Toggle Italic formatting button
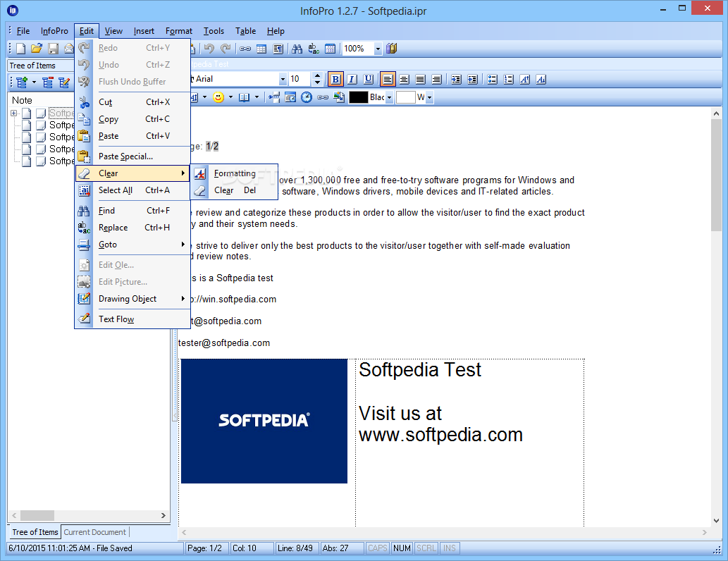This screenshot has height=561, width=728. 352,80
